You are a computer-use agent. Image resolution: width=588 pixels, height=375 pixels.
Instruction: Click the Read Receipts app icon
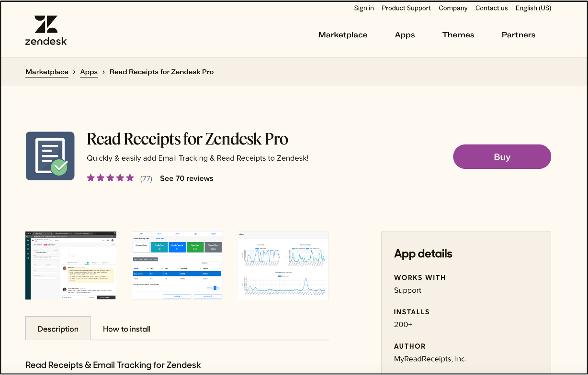pos(50,156)
